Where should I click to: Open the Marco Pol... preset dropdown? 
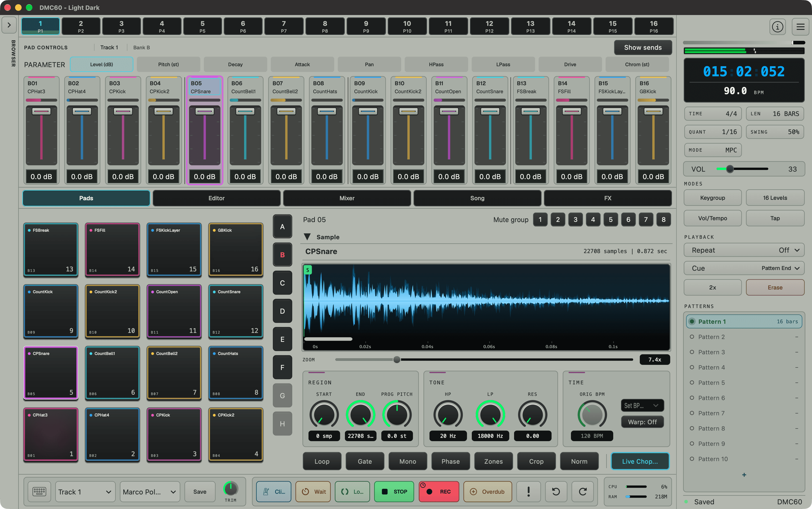[x=149, y=492]
